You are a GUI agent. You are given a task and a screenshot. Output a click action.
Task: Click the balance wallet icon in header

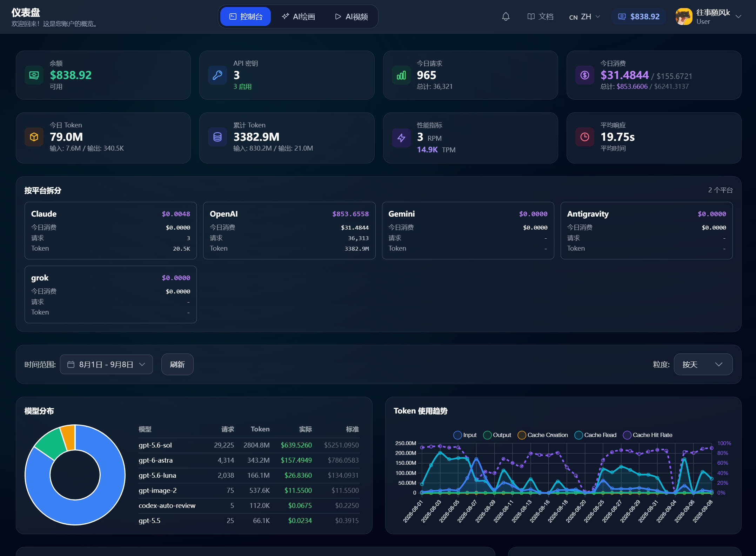pos(622,16)
